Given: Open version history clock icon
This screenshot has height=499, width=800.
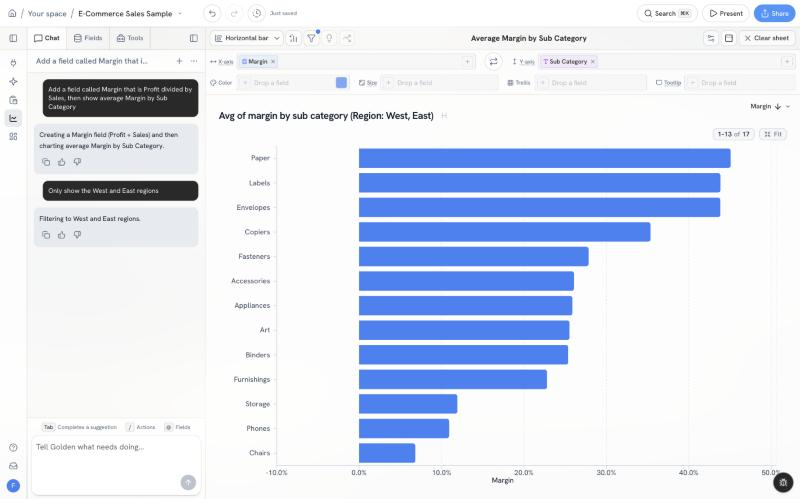Looking at the screenshot, I should (257, 13).
